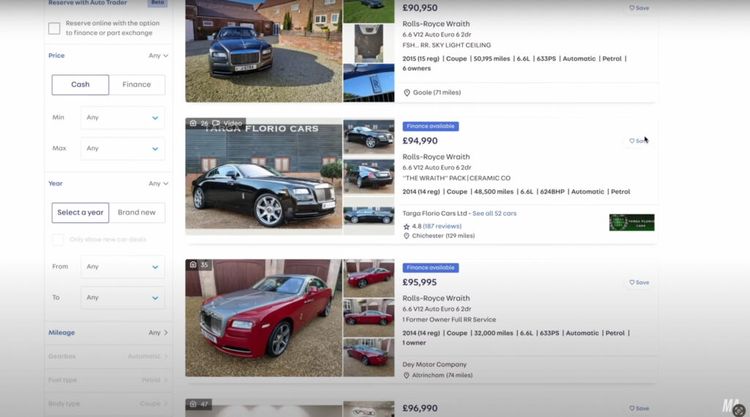Image resolution: width=750 pixels, height=417 pixels.
Task: Save the £95,995 Rolls-Royce Wraith listing
Action: pos(639,282)
